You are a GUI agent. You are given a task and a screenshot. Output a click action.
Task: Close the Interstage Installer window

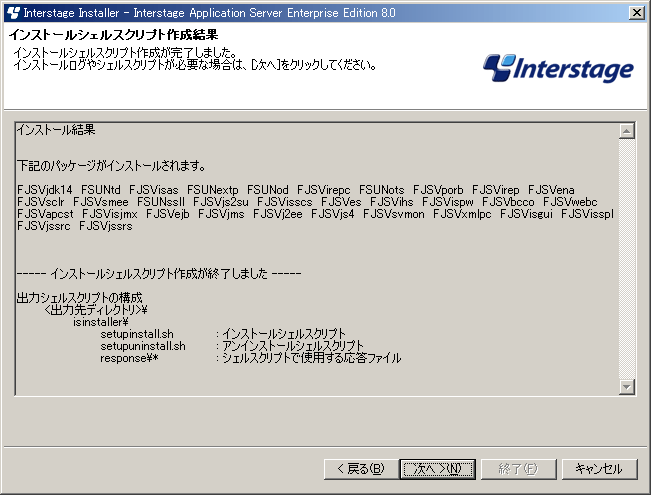tap(636, 13)
